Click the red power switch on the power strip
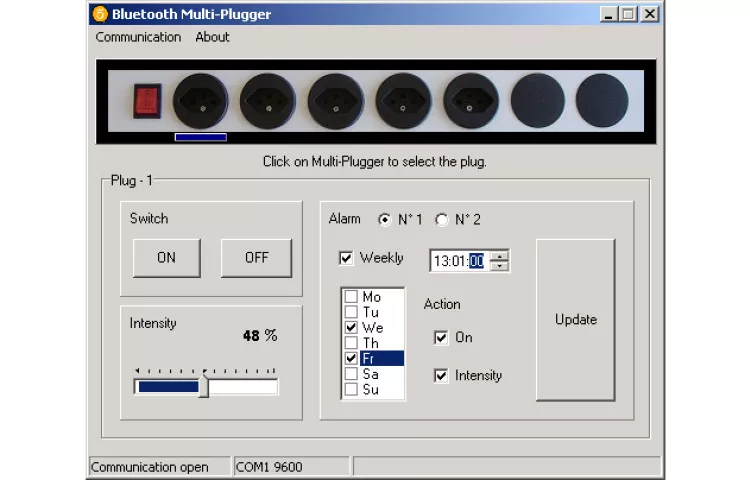The height and width of the screenshot is (480, 750). [147, 101]
